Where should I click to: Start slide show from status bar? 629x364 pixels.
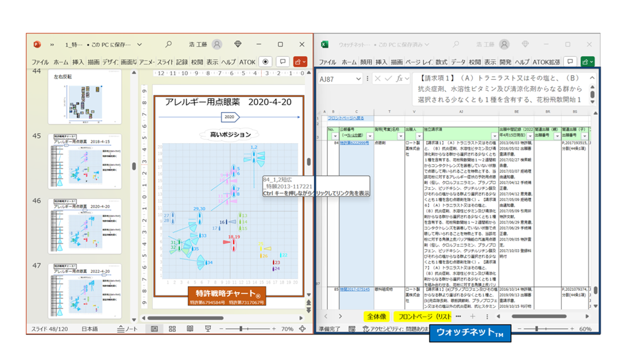(208, 328)
